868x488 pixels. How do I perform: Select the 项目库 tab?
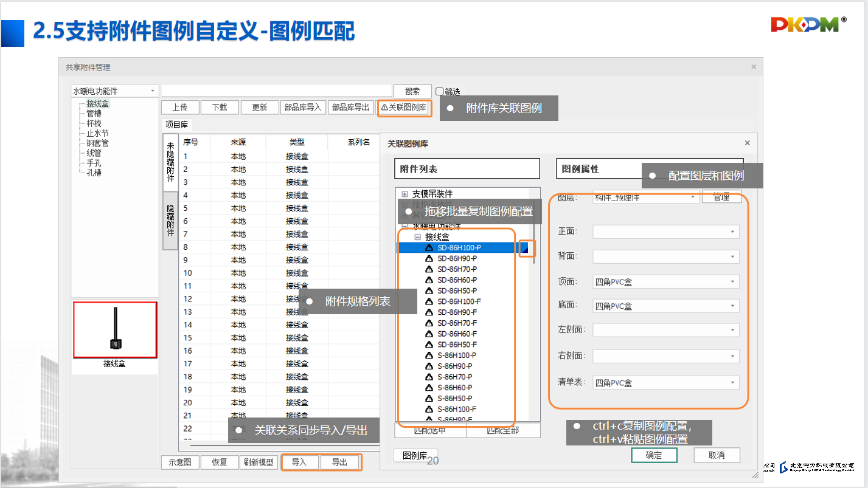click(x=176, y=125)
